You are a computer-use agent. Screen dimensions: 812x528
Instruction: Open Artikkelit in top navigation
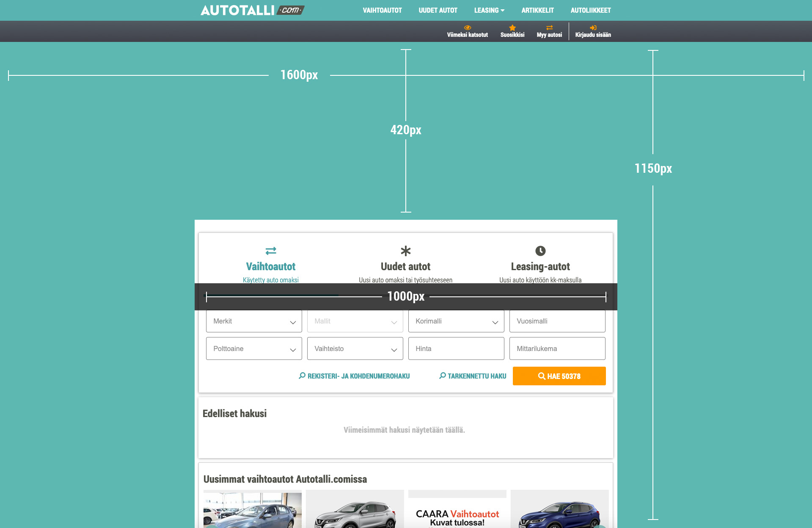pyautogui.click(x=537, y=10)
